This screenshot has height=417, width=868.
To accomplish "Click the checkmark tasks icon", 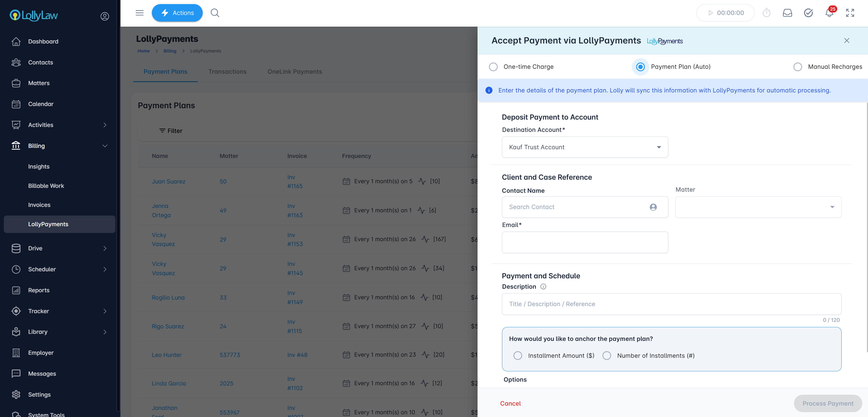I will coord(808,13).
